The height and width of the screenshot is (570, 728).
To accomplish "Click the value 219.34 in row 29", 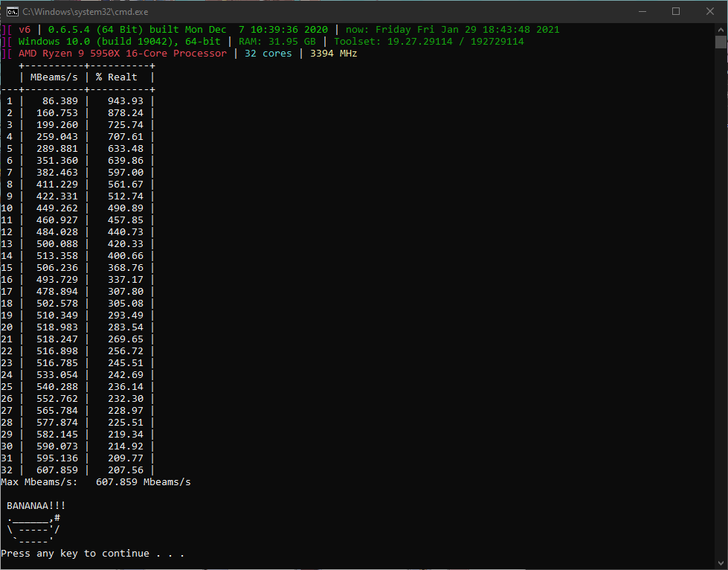I will click(x=126, y=435).
